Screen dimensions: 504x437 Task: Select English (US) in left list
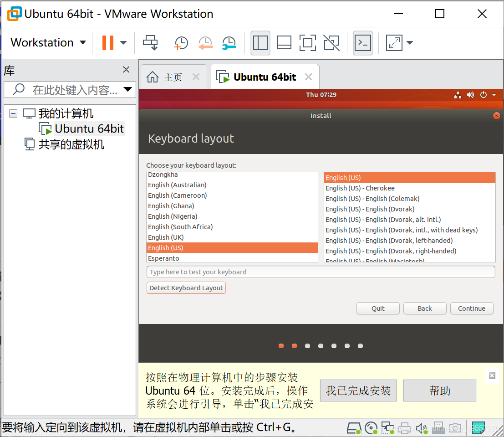pos(232,248)
